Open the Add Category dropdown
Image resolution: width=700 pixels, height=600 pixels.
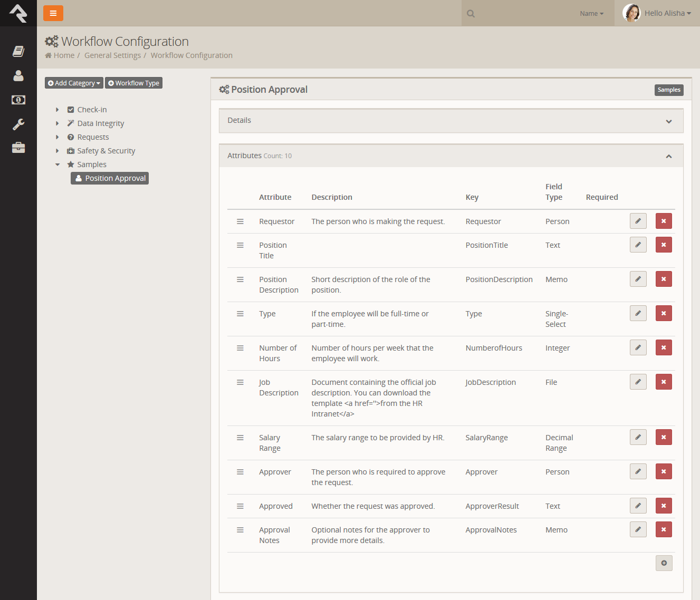pyautogui.click(x=74, y=83)
